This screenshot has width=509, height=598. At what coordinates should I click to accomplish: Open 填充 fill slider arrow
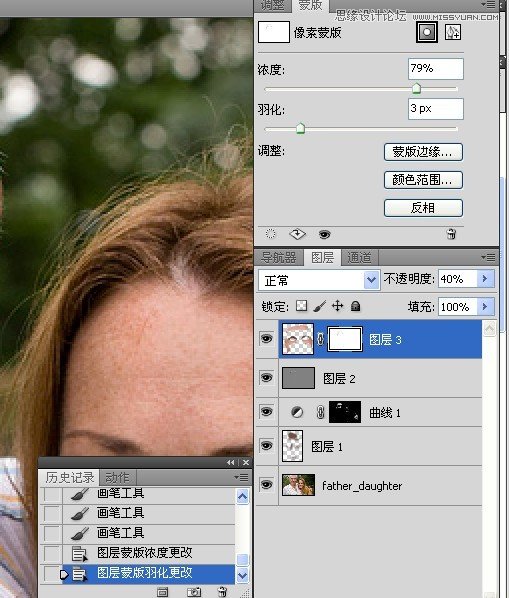485,307
